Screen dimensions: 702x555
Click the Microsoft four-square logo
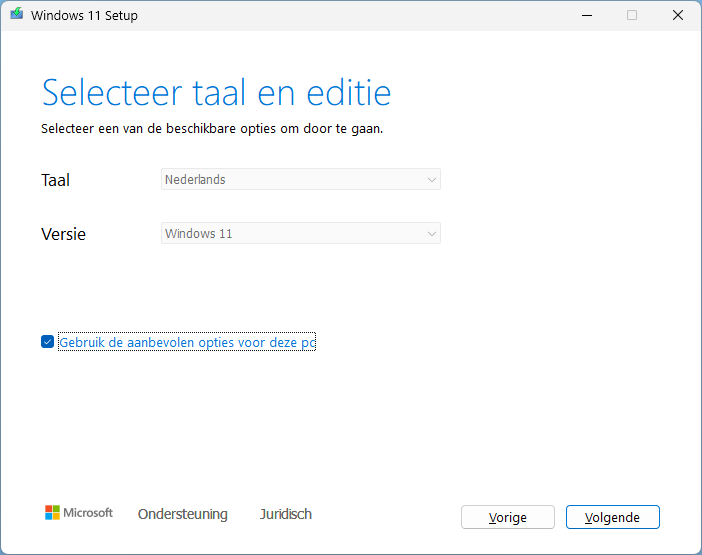[x=52, y=513]
